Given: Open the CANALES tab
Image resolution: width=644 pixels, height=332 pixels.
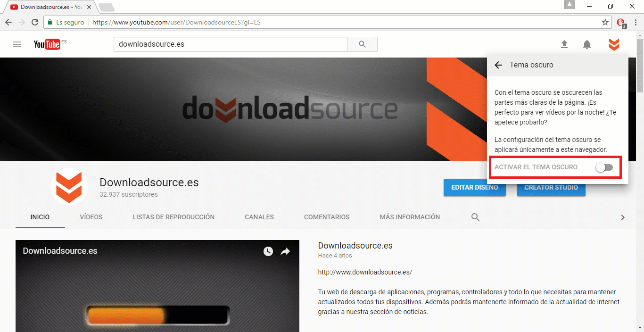Looking at the screenshot, I should pyautogui.click(x=259, y=217).
